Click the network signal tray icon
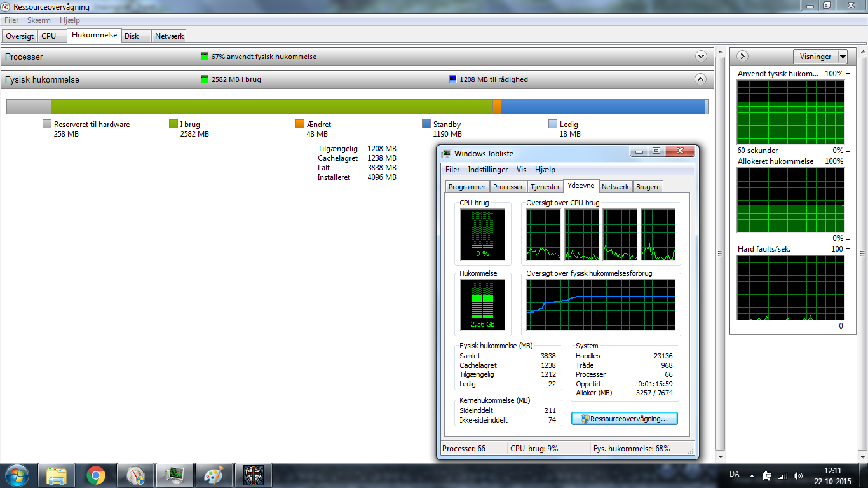Viewport: 868px width, 488px height. point(782,475)
